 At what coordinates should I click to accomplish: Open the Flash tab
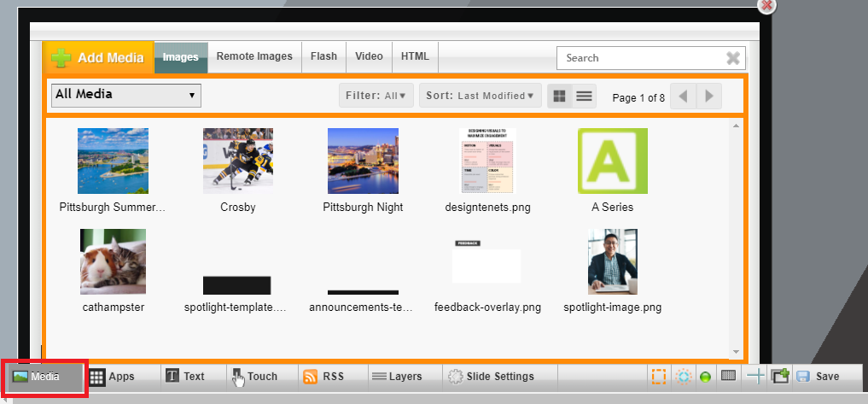pos(323,56)
